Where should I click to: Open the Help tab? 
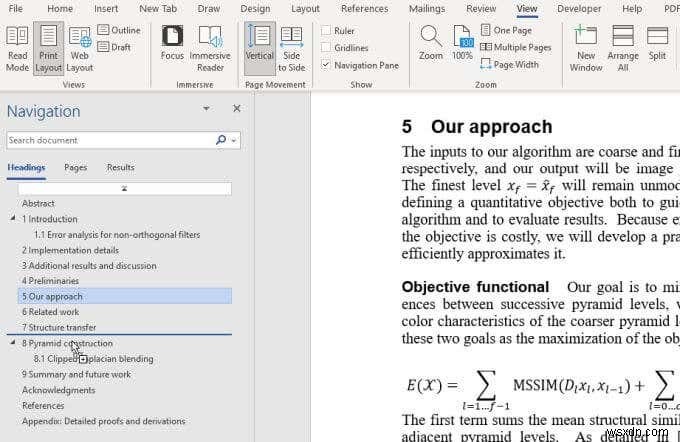(x=632, y=9)
